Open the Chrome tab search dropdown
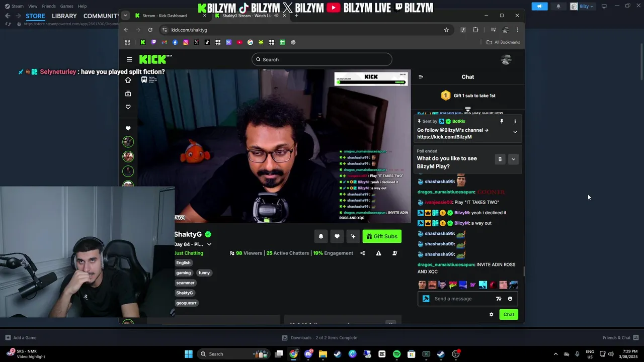Image resolution: width=644 pixels, height=362 pixels. pos(125,16)
